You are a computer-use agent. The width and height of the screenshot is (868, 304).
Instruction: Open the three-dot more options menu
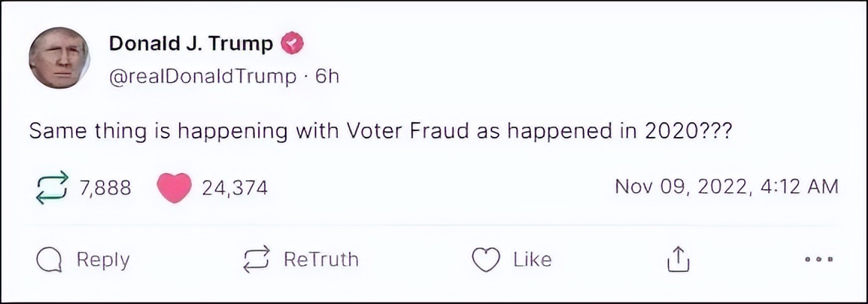pyautogui.click(x=819, y=260)
